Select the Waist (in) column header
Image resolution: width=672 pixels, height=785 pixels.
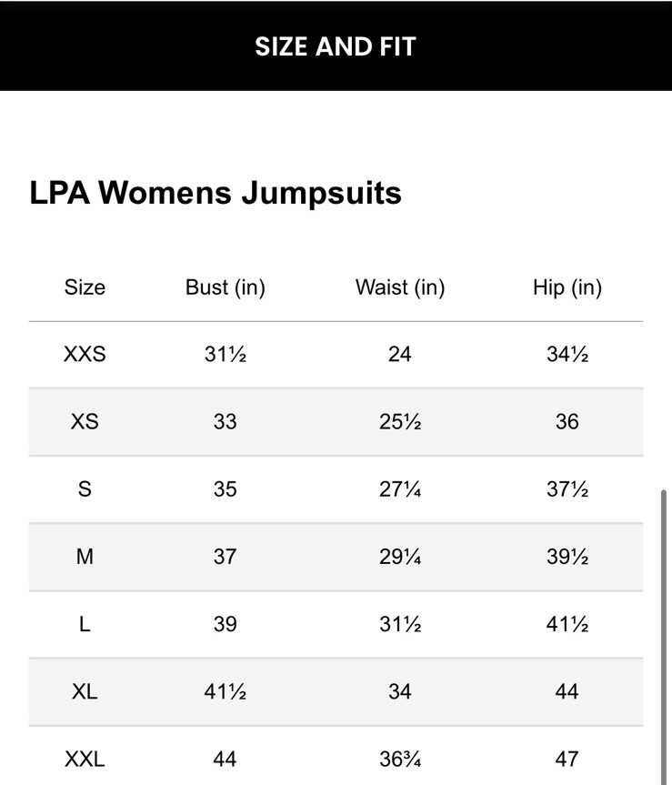399,288
